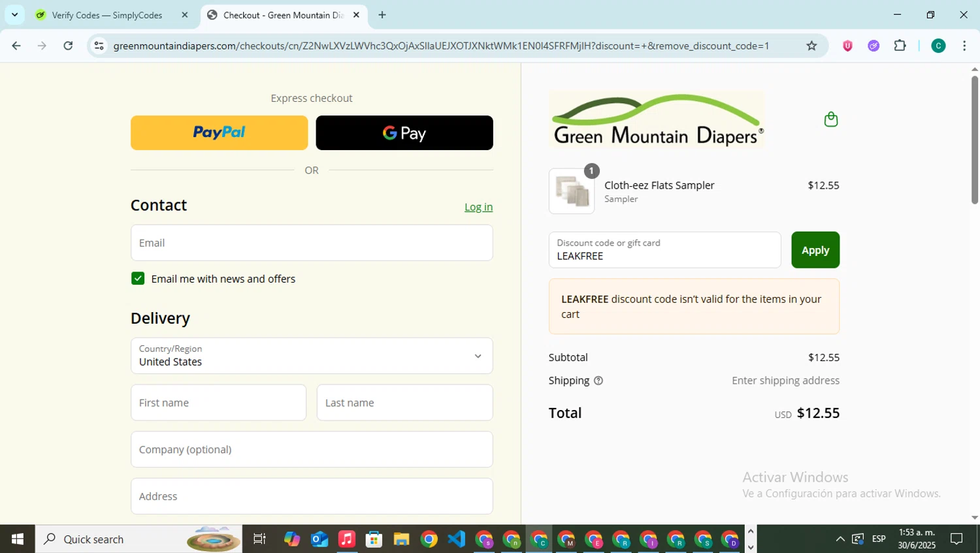The image size is (980, 553).
Task: Apply the LEAKFREE discount code
Action: [x=815, y=250]
